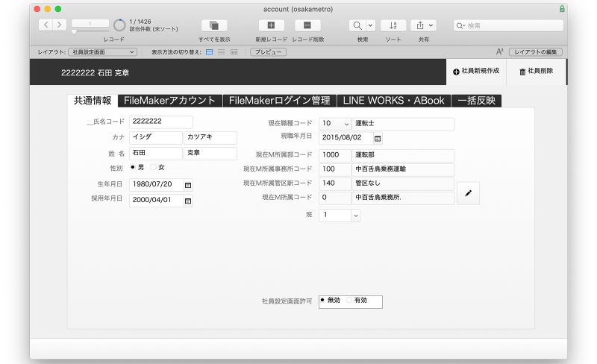Open the Find options dropdown arrow
This screenshot has width=597, height=364.
pos(370,25)
